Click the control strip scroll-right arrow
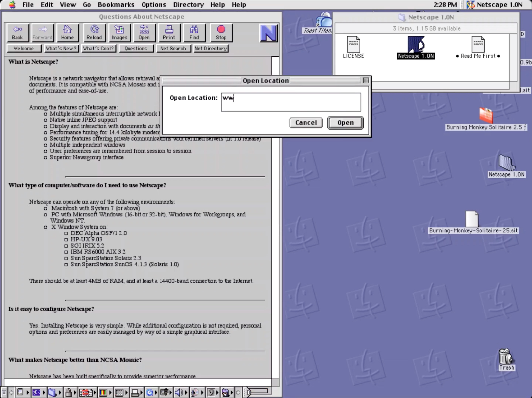Screen dimensions: 532x398 click(238, 392)
